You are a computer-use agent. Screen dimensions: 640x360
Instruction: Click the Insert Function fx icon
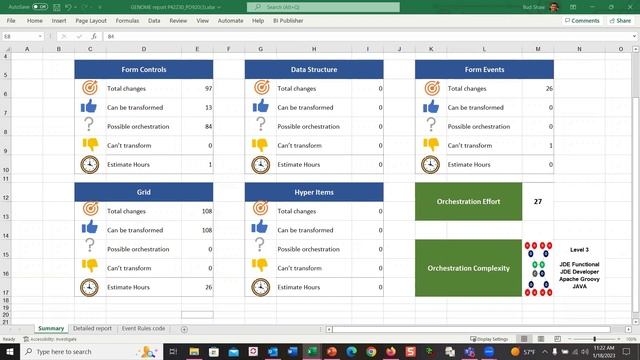pos(93,36)
